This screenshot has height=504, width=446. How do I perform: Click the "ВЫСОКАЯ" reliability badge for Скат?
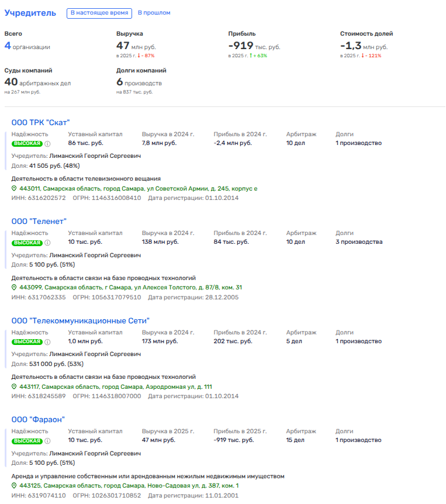click(x=27, y=143)
